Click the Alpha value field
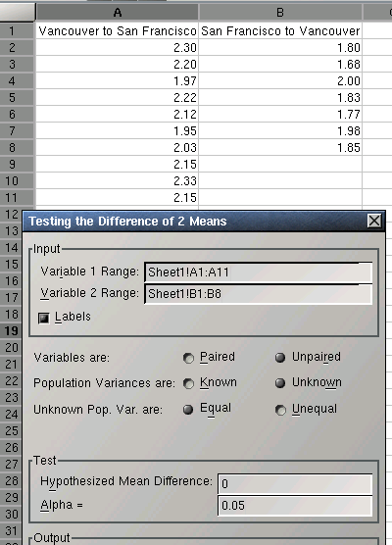Viewport: 392px width, 545px height. click(x=295, y=506)
